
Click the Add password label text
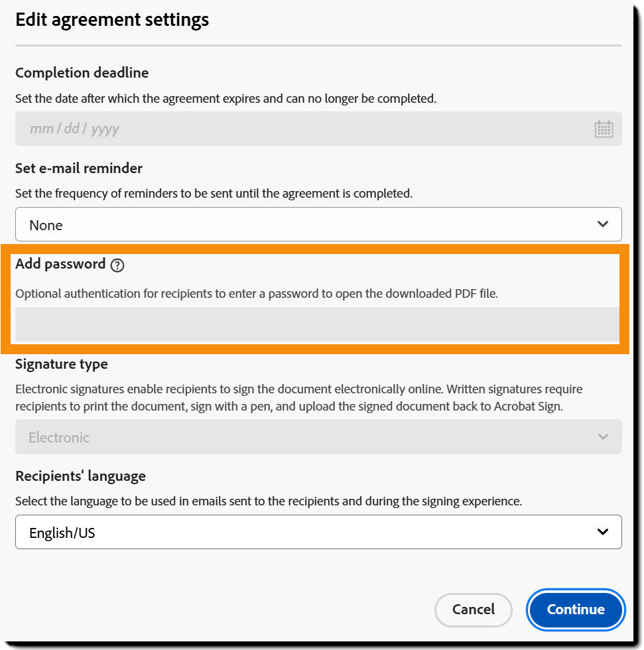[60, 264]
